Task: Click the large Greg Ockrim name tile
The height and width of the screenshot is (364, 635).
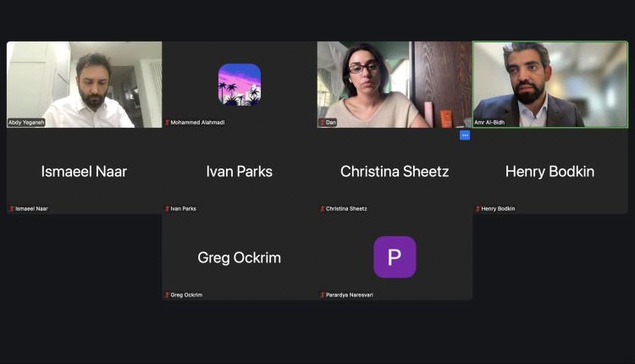Action: 240,257
